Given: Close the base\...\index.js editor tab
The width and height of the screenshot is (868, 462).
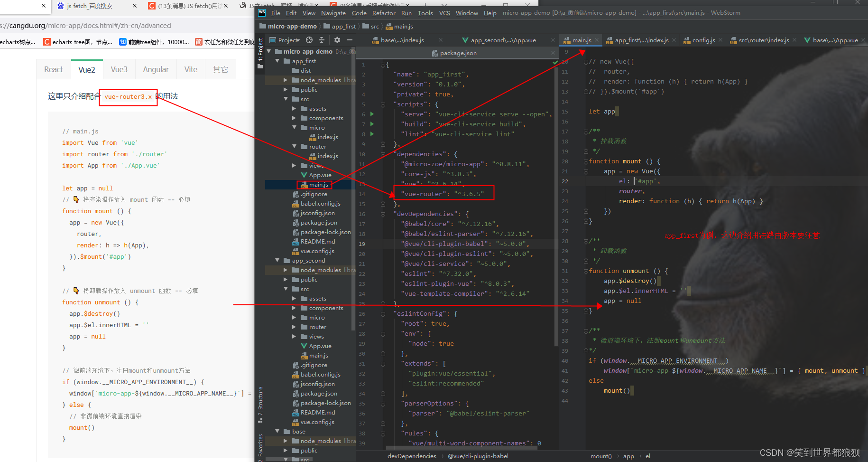Looking at the screenshot, I should point(441,40).
